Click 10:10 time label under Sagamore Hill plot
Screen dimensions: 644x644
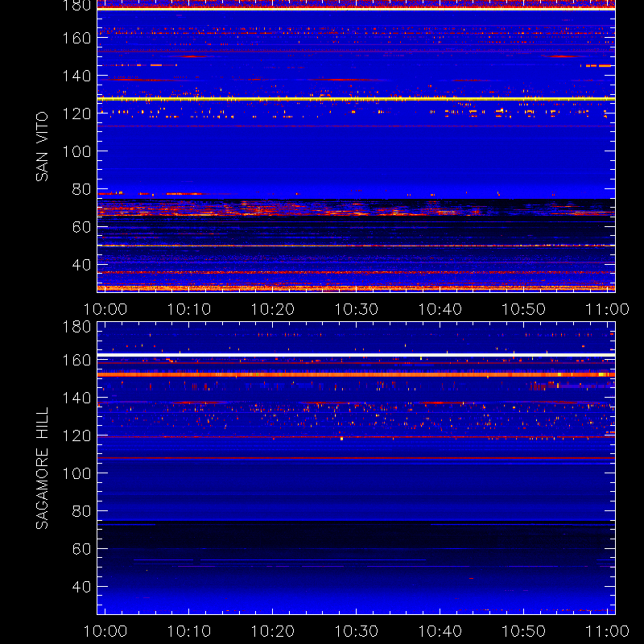tap(189, 631)
